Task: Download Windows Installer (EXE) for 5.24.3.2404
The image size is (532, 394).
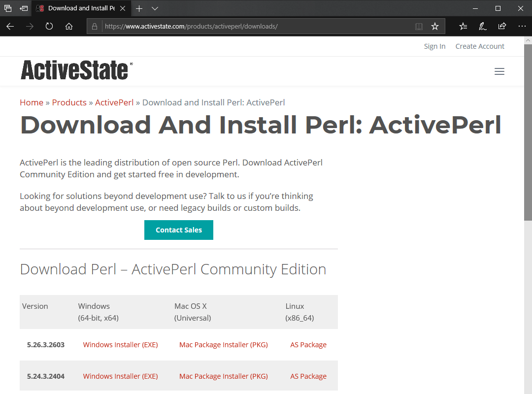Action: coord(121,376)
